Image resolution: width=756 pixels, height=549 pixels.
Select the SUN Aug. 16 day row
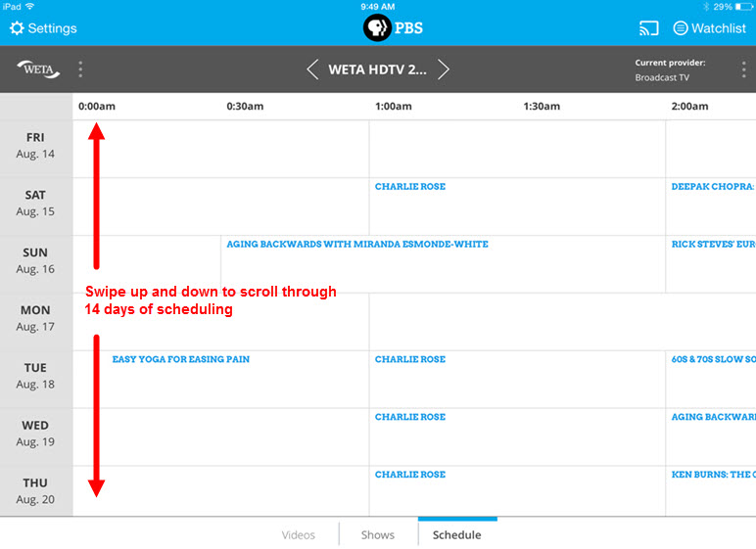36,263
